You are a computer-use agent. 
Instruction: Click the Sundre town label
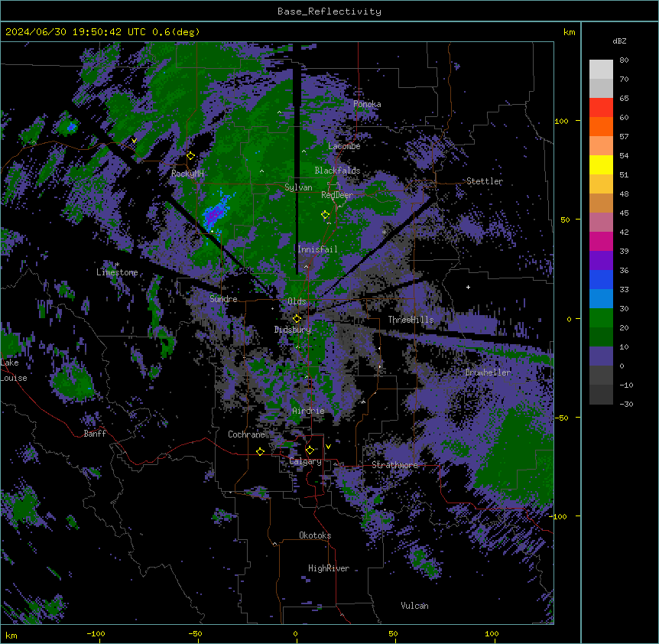coord(223,299)
